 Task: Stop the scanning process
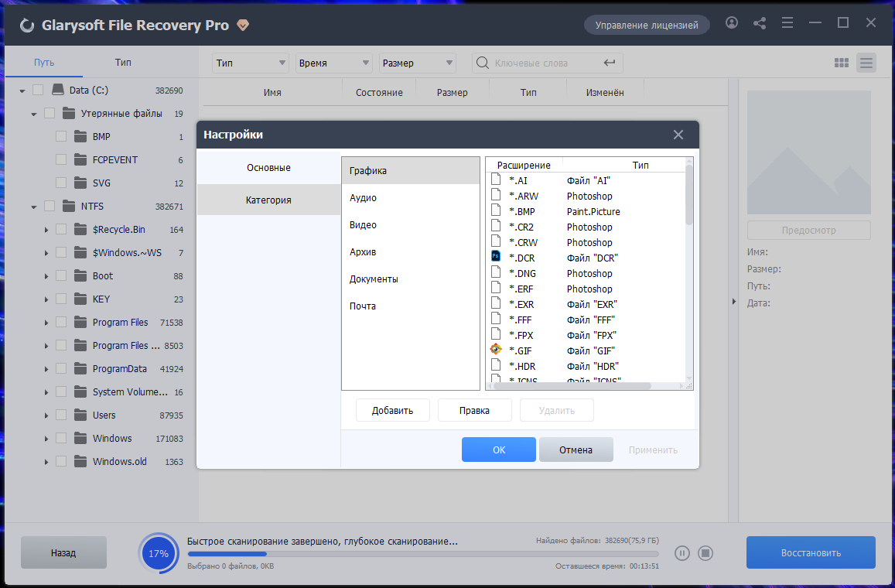(x=705, y=552)
